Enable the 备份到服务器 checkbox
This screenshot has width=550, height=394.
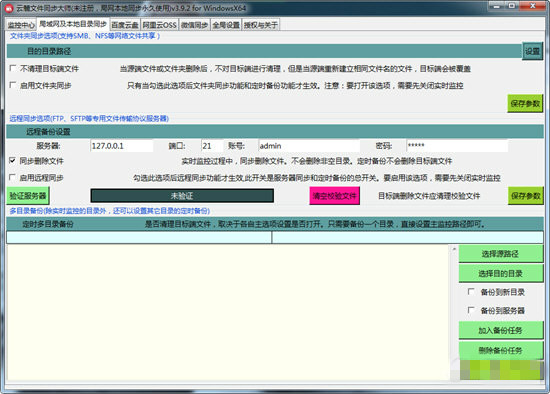pyautogui.click(x=471, y=310)
